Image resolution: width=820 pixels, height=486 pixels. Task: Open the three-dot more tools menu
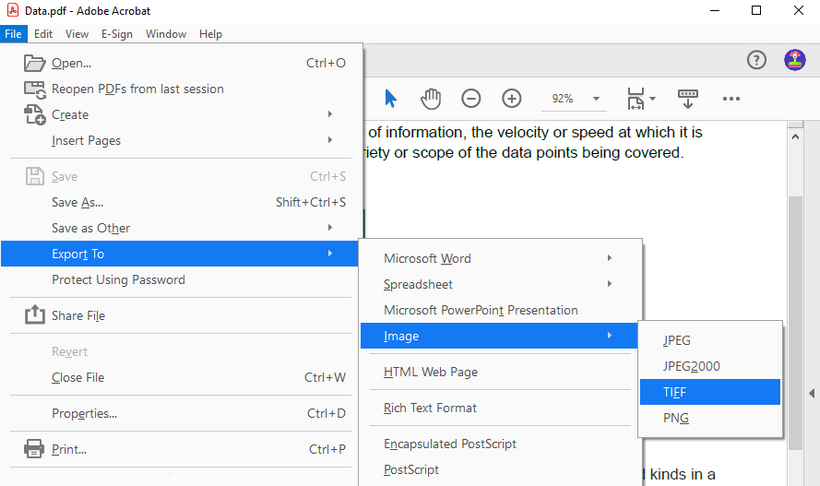[731, 98]
